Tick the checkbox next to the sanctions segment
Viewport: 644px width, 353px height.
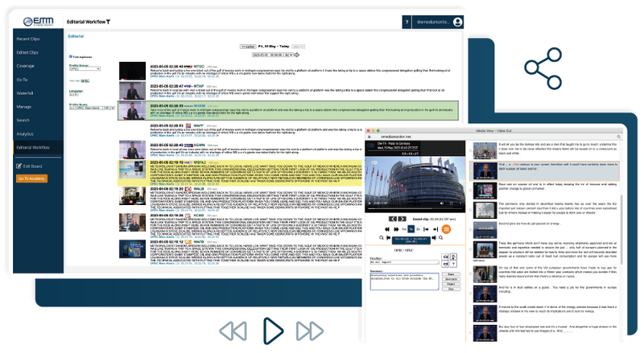[470, 209]
